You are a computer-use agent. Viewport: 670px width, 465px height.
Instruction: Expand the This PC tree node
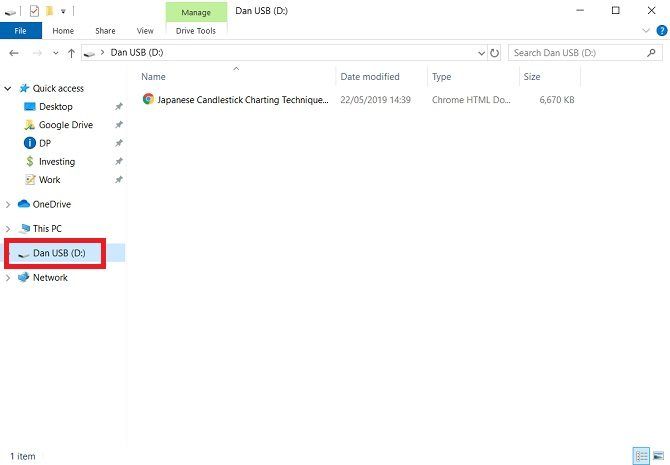pyautogui.click(x=9, y=229)
